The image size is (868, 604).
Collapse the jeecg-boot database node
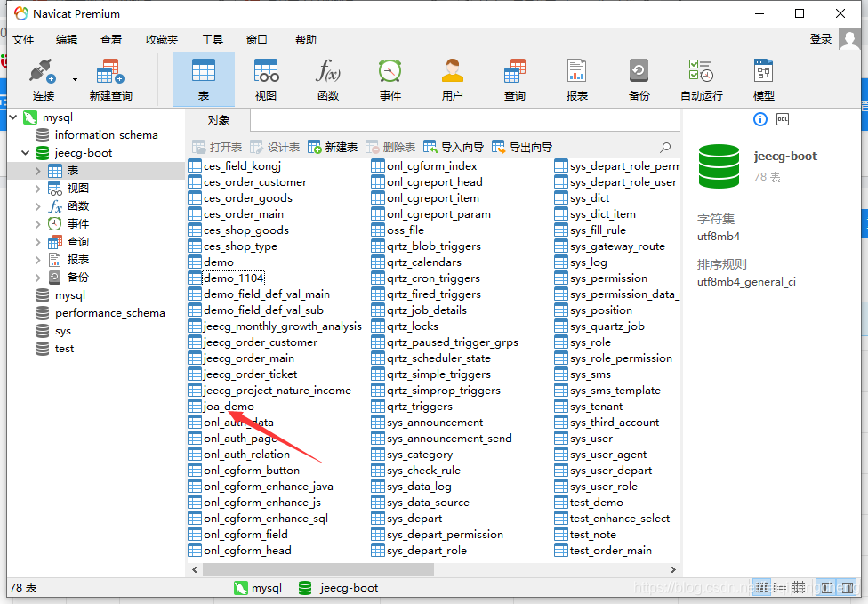pyautogui.click(x=26, y=153)
